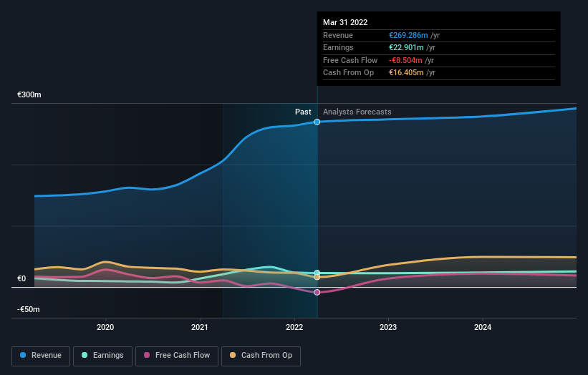The width and height of the screenshot is (588, 375).
Task: Click the Analysts Forecasts label
Action: tap(357, 112)
